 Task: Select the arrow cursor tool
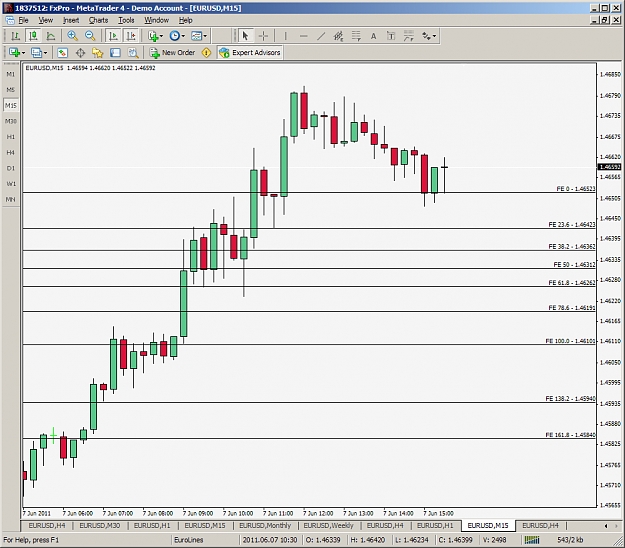(245, 36)
